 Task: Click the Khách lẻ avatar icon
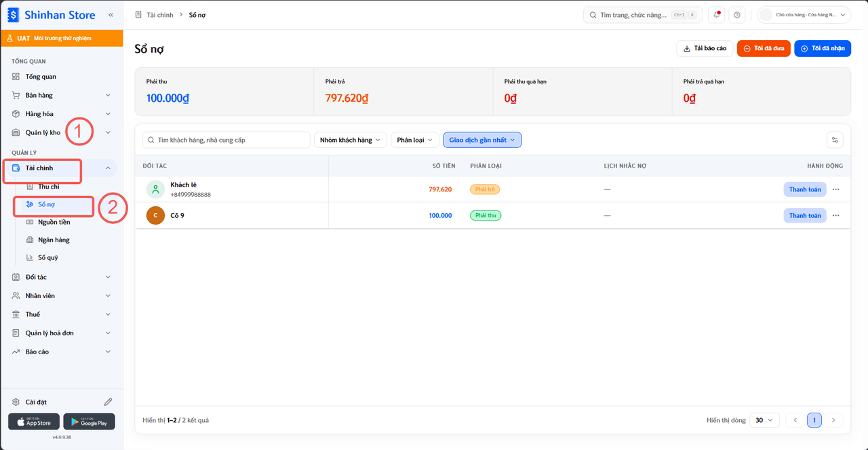point(155,189)
